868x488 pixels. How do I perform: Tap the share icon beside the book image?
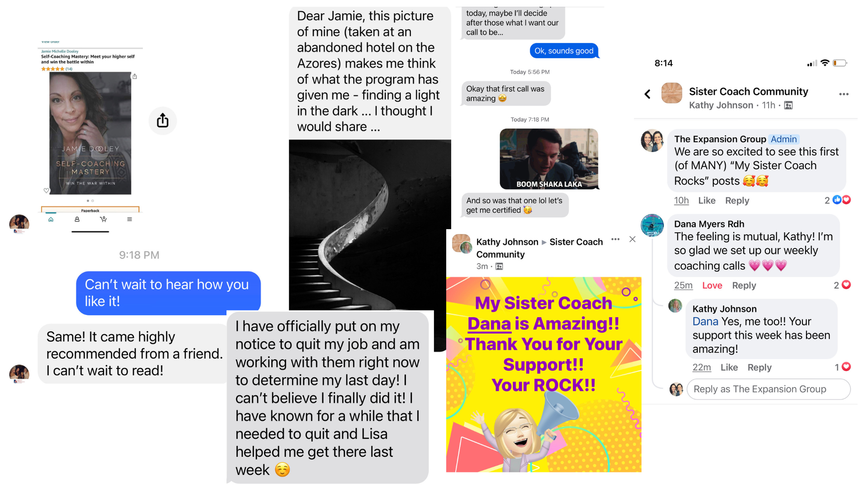[x=163, y=121]
